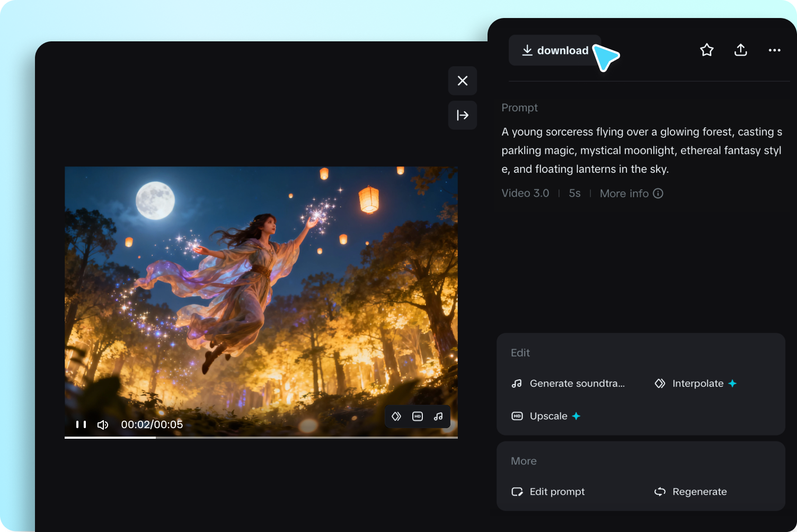Click the "Video 3.0" model label
The image size is (797, 532).
tap(525, 193)
